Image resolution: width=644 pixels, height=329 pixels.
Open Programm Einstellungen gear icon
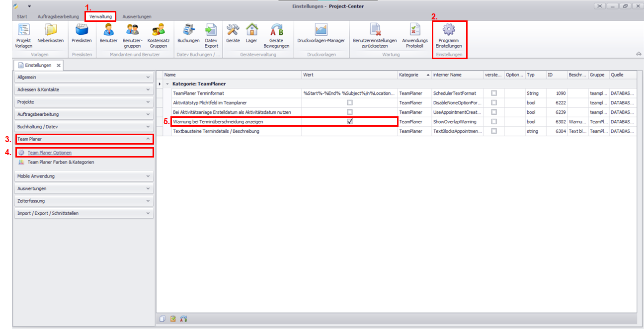tap(449, 35)
